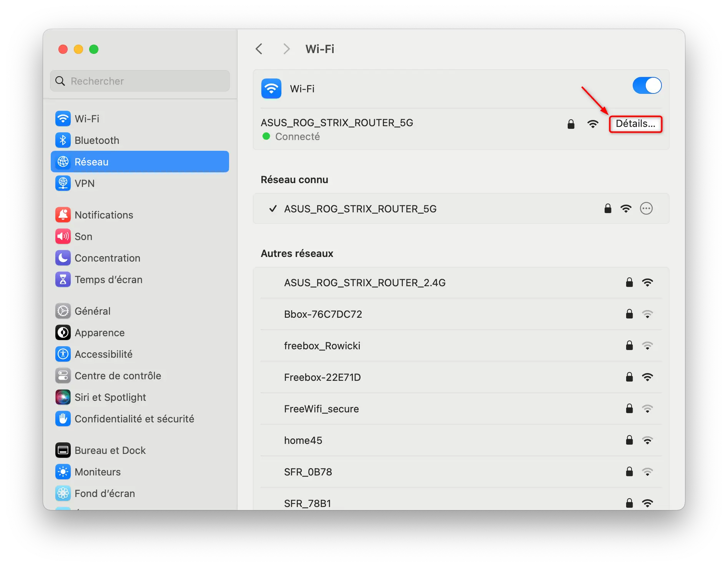Join the Freebox-22E71D network
This screenshot has height=567, width=728.
point(461,377)
